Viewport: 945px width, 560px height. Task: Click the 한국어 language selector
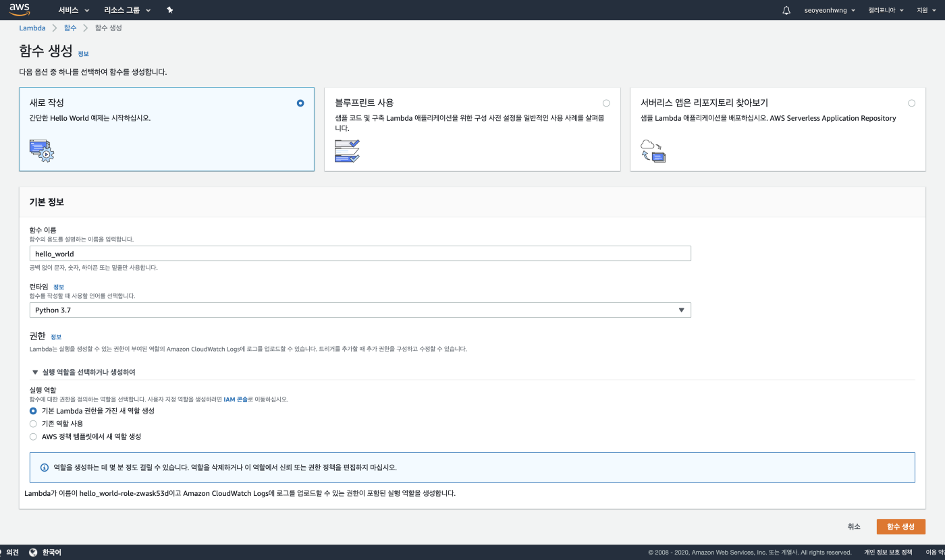[51, 552]
